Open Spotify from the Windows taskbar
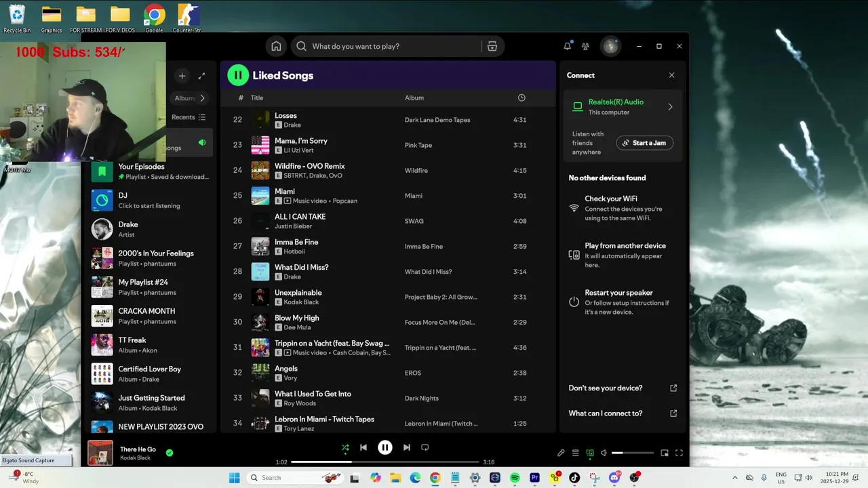Viewport: 868px width, 488px height. 515,478
